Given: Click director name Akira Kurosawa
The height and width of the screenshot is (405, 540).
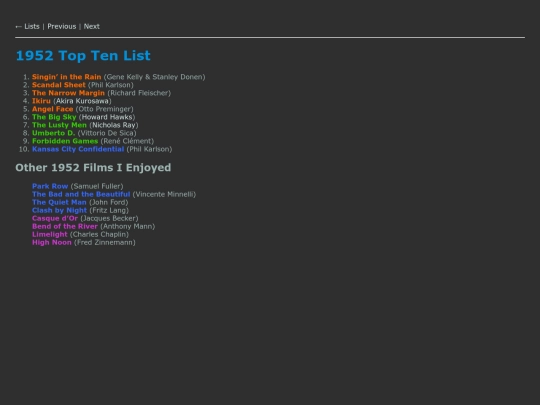Looking at the screenshot, I should coord(82,101).
